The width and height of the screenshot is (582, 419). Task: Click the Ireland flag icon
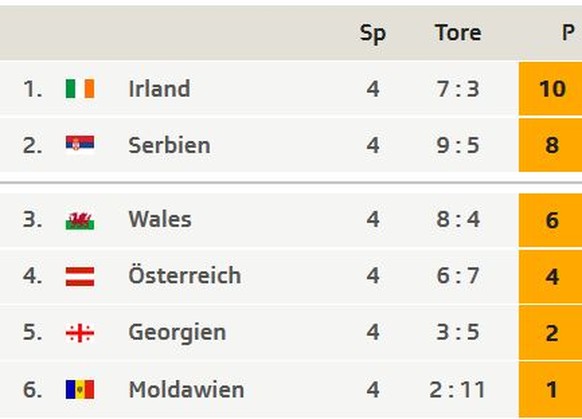click(80, 88)
